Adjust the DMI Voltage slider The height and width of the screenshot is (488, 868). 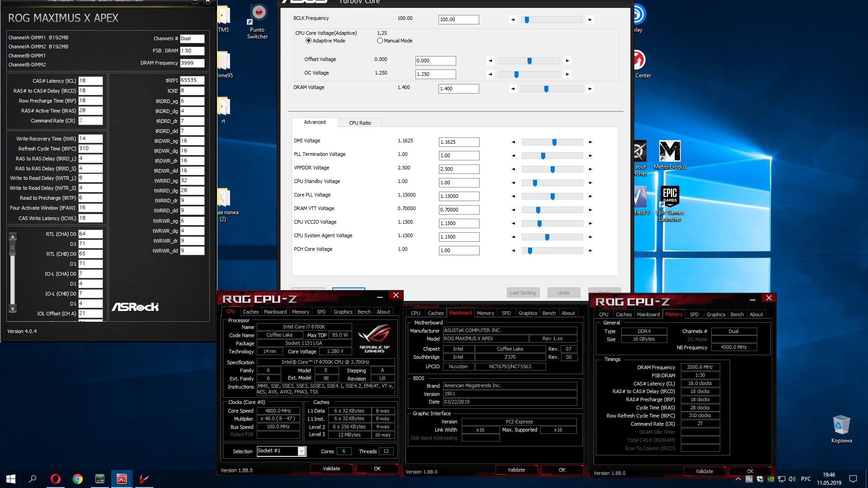[554, 142]
